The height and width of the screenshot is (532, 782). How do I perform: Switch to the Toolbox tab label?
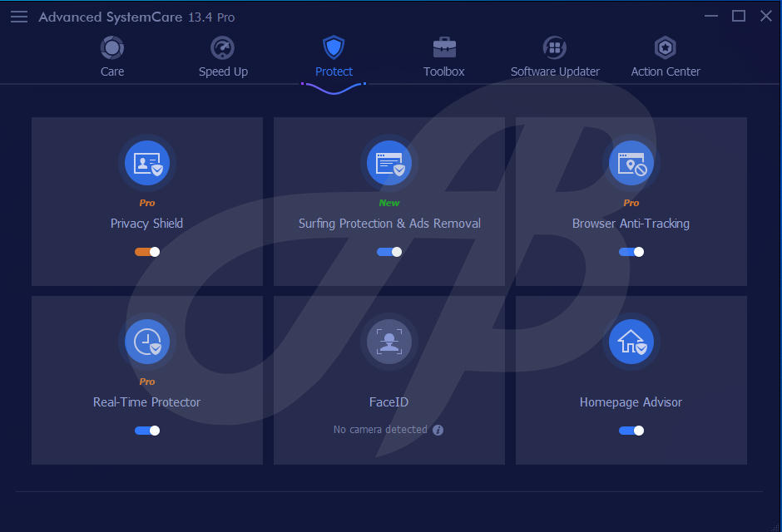[x=444, y=71]
